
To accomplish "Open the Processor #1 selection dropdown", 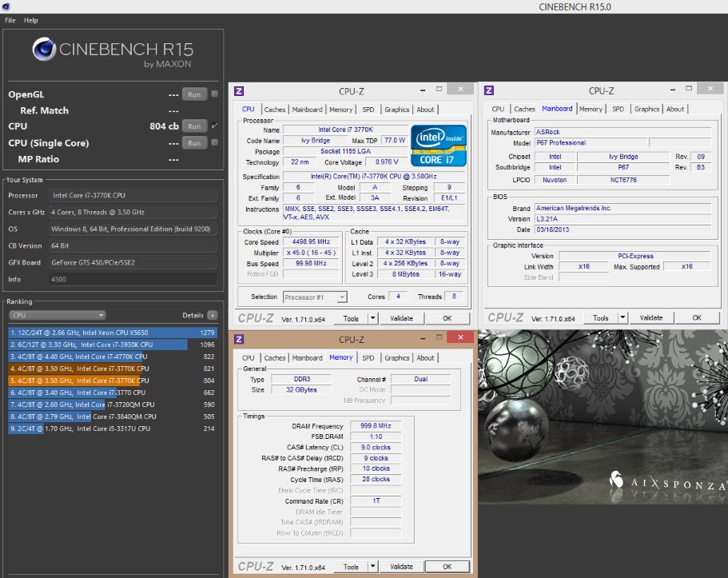I will click(315, 297).
